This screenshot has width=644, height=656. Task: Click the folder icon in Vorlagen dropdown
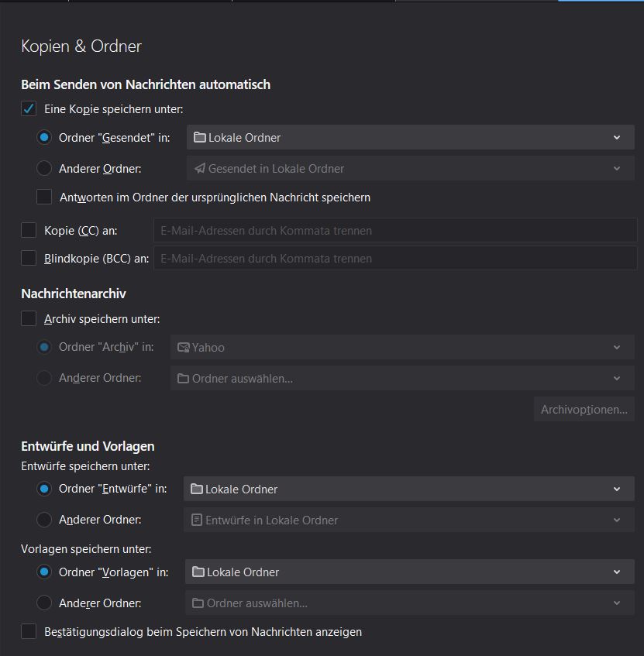tap(198, 572)
